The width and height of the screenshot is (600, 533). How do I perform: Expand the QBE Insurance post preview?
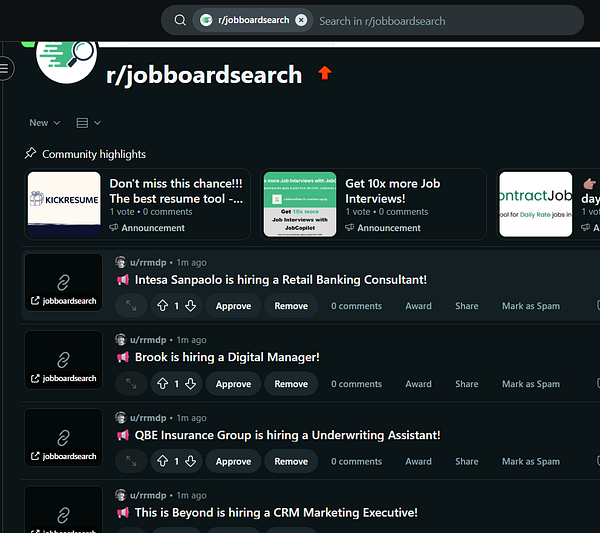coord(131,461)
